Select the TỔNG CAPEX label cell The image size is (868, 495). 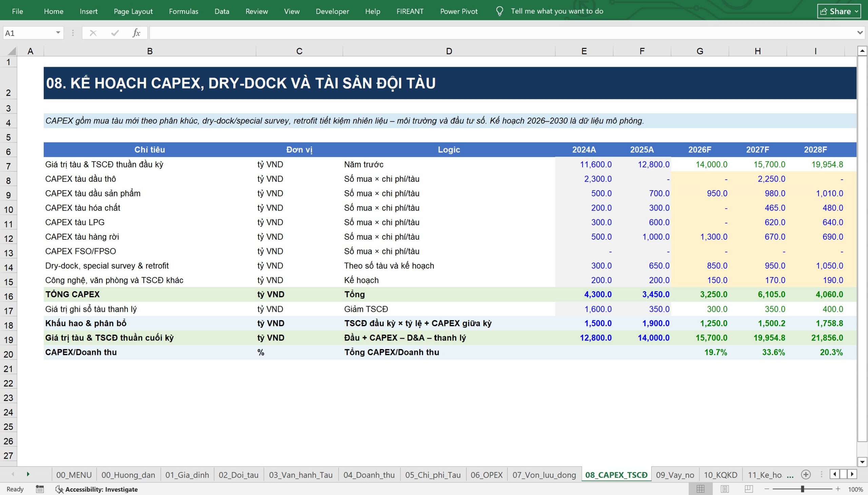pyautogui.click(x=150, y=294)
